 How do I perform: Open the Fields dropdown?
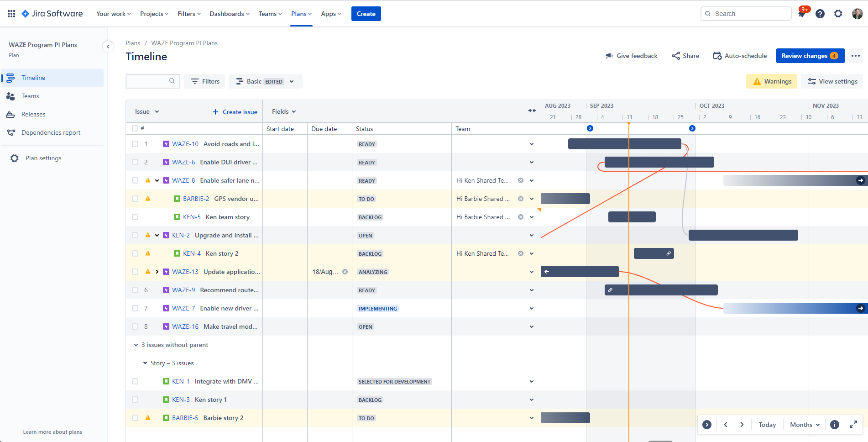284,111
